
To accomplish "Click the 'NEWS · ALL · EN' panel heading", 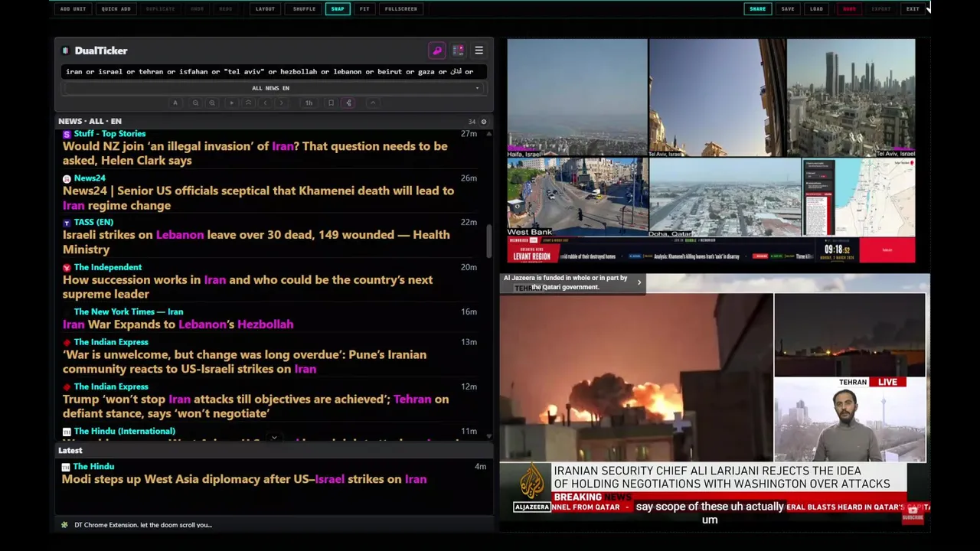I will point(90,122).
